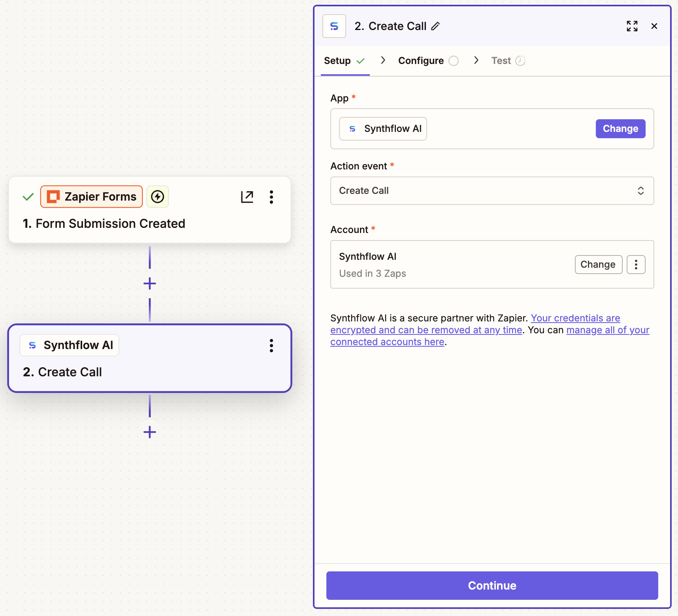
Task: Click the instant trigger lightning icon
Action: point(157,196)
